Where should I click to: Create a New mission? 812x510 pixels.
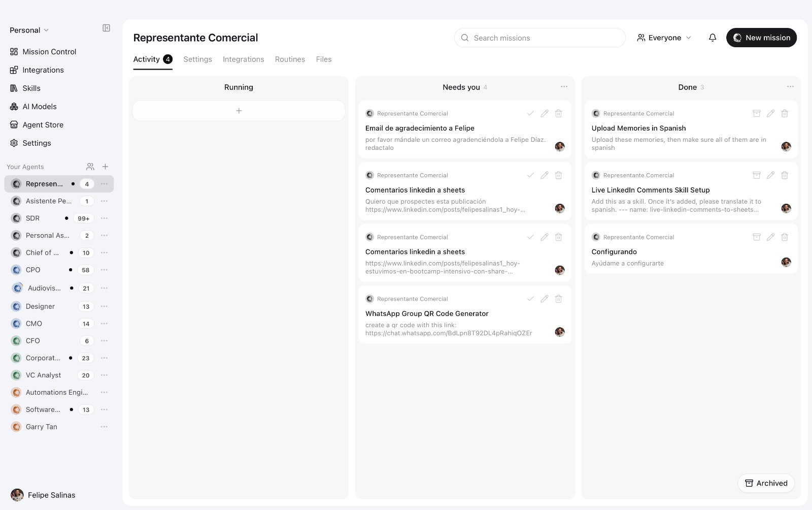click(x=761, y=38)
